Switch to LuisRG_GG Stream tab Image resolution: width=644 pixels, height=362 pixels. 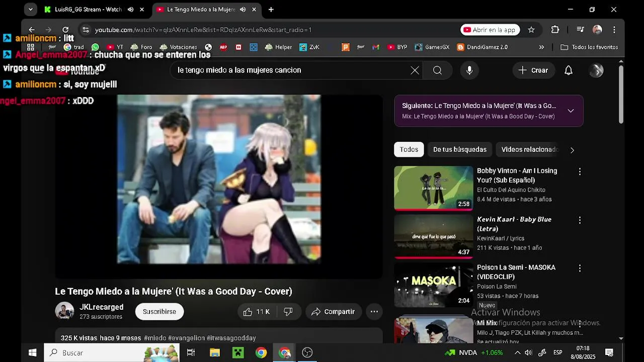pos(88,10)
